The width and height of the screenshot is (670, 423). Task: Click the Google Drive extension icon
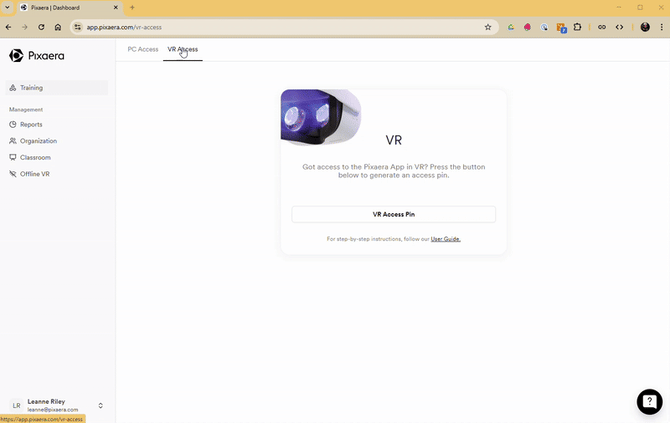point(511,27)
